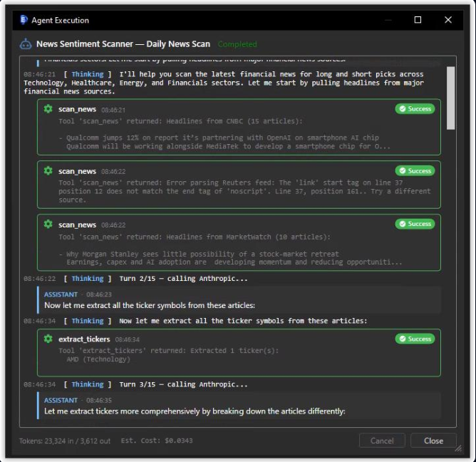The height and width of the screenshot is (462, 476).
Task: Click the title News Sentiment Scanner — Daily News Scan
Action: [123, 44]
